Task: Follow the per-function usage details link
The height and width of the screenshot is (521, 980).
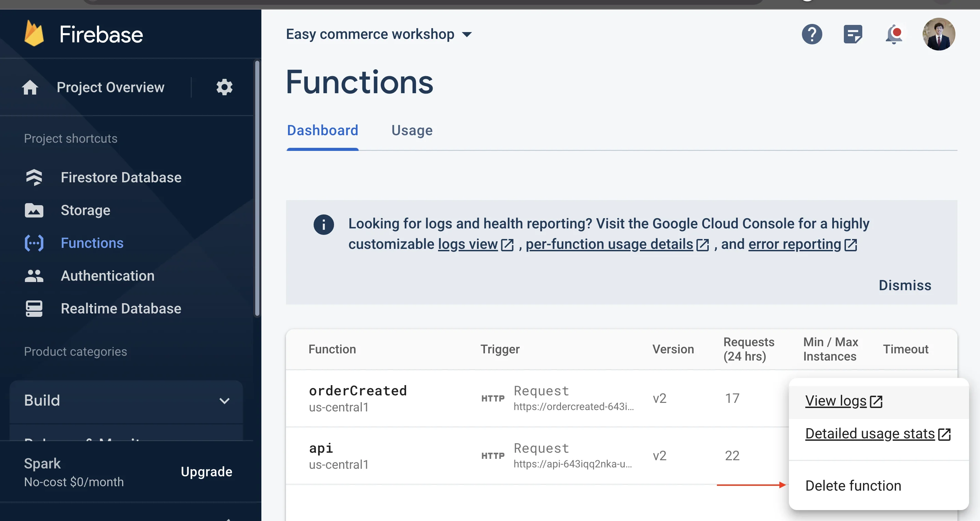Action: (609, 244)
